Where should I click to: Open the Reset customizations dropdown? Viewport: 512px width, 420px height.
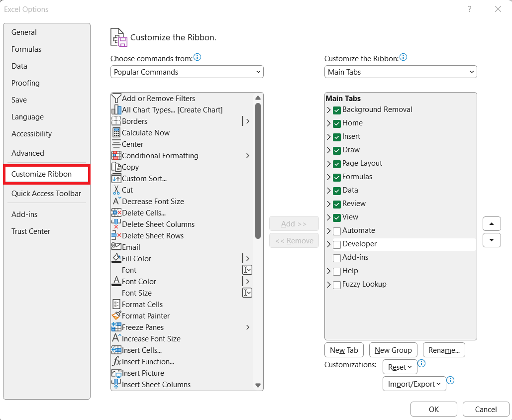[x=400, y=367]
